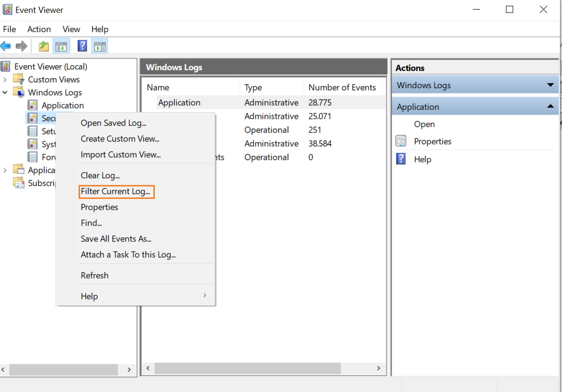The image size is (562, 392).
Task: Open the Action menu
Action: tap(39, 29)
